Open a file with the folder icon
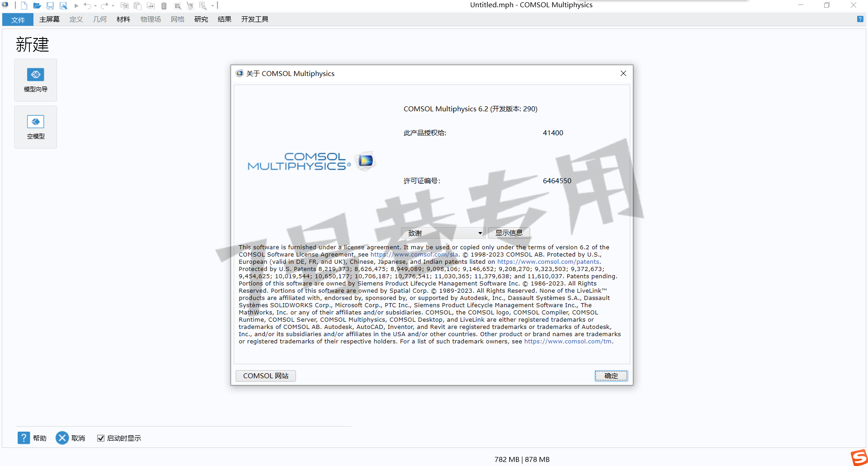The width and height of the screenshot is (868, 466). tap(37, 6)
